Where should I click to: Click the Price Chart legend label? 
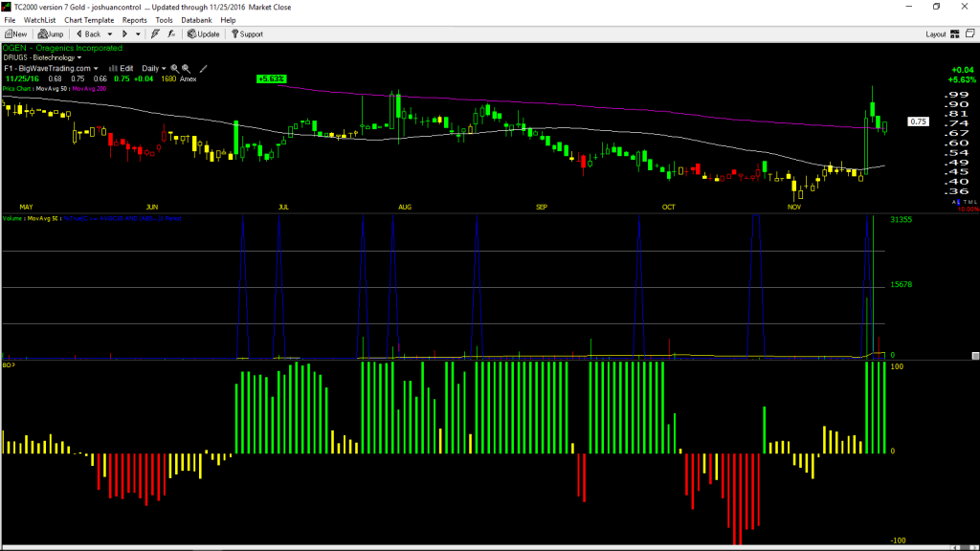pyautogui.click(x=16, y=89)
